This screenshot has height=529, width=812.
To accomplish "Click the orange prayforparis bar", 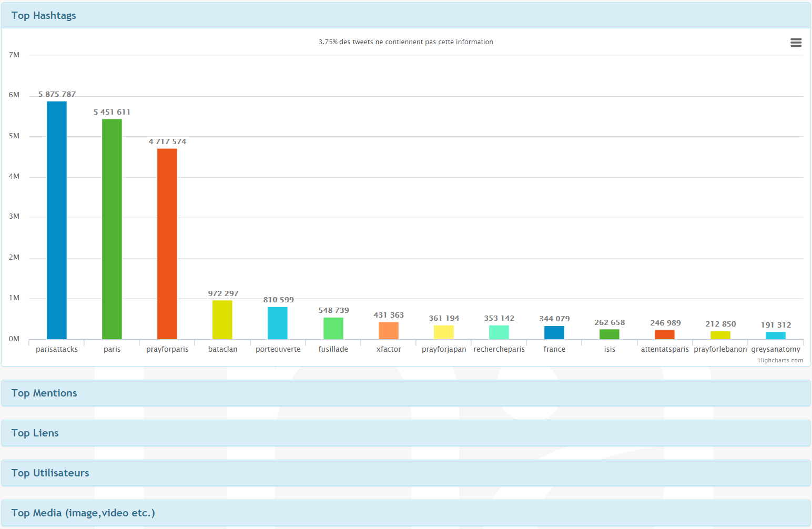I will [x=167, y=244].
